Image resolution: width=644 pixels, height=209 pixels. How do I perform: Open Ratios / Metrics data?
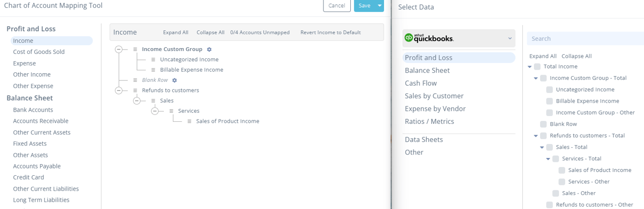[429, 121]
